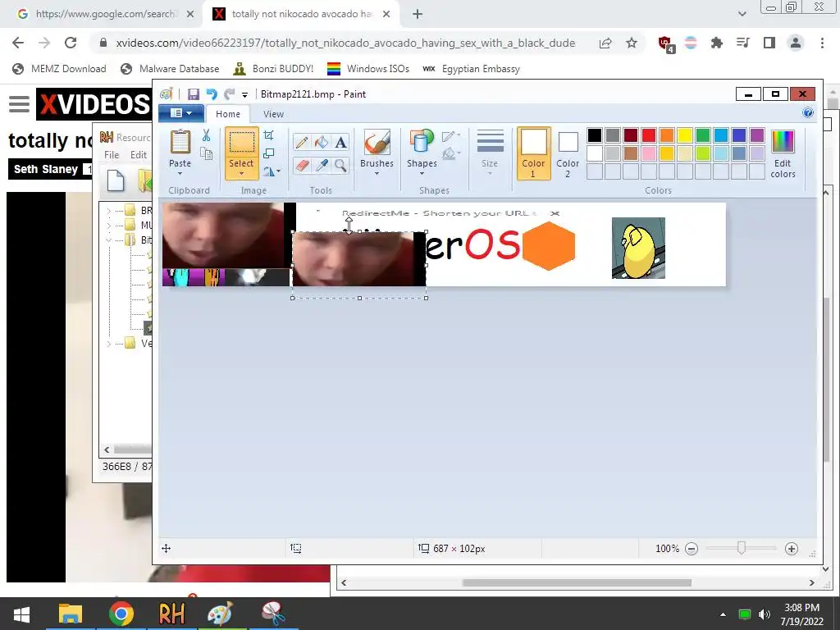Select the Pencil tool
The height and width of the screenshot is (630, 840).
[302, 142]
